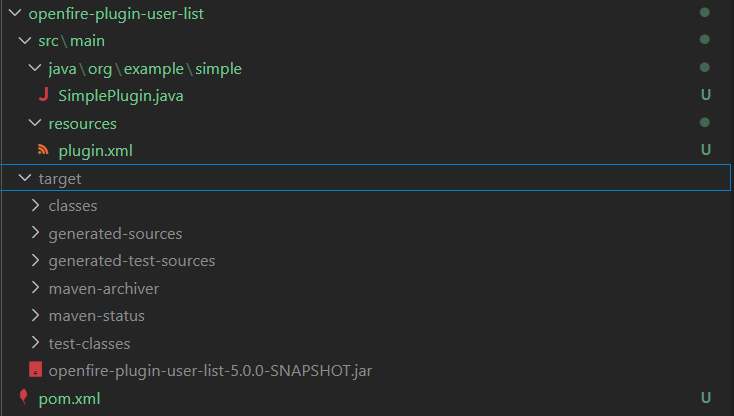Collapse the openfire-plugin-user-list root folder

pyautogui.click(x=15, y=13)
